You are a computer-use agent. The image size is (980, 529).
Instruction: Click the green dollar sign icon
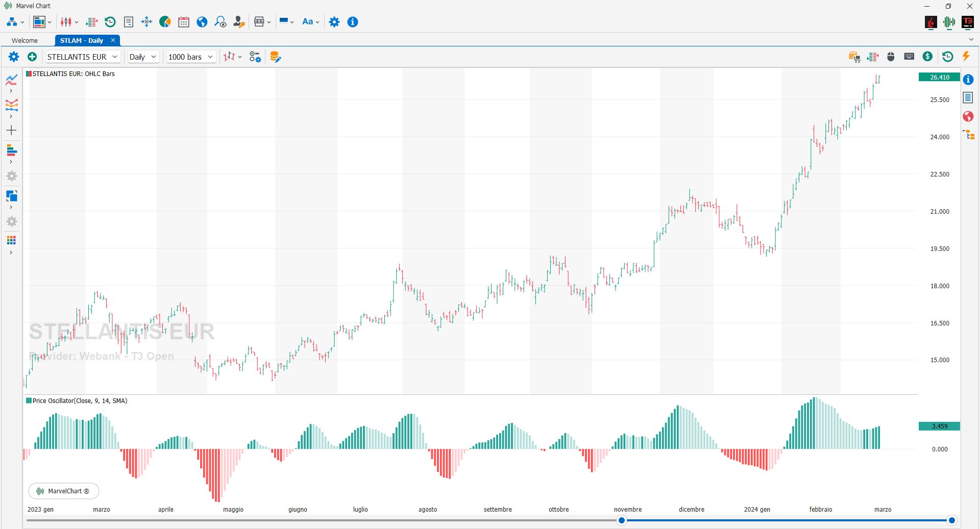pyautogui.click(x=928, y=57)
